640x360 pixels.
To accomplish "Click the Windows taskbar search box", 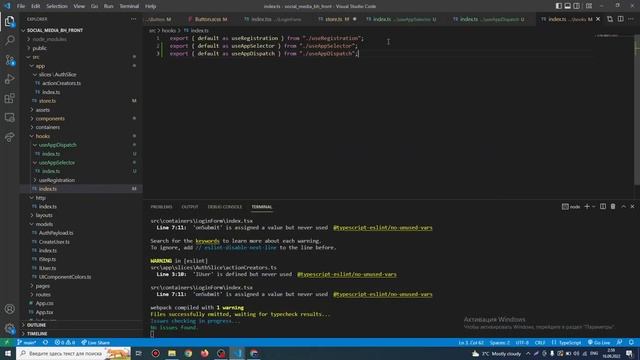I will tap(73, 353).
